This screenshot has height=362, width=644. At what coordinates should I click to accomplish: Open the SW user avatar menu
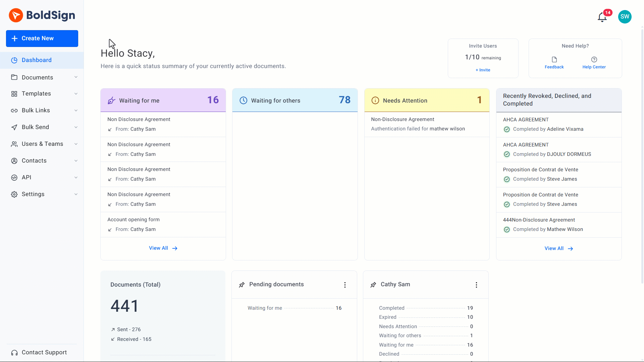[625, 16]
